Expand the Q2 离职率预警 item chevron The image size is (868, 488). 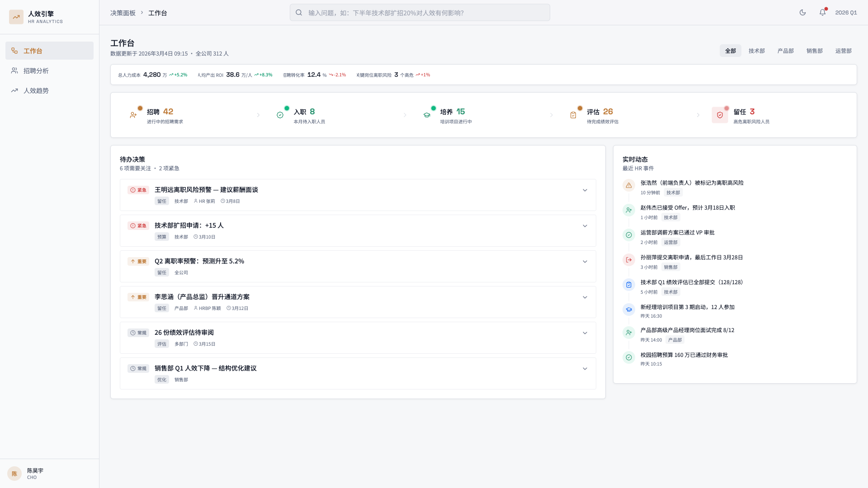pyautogui.click(x=585, y=262)
